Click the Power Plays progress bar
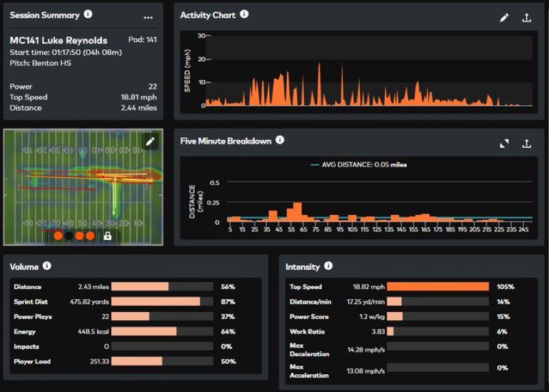Screen dimensions: 549x392 tap(162, 317)
